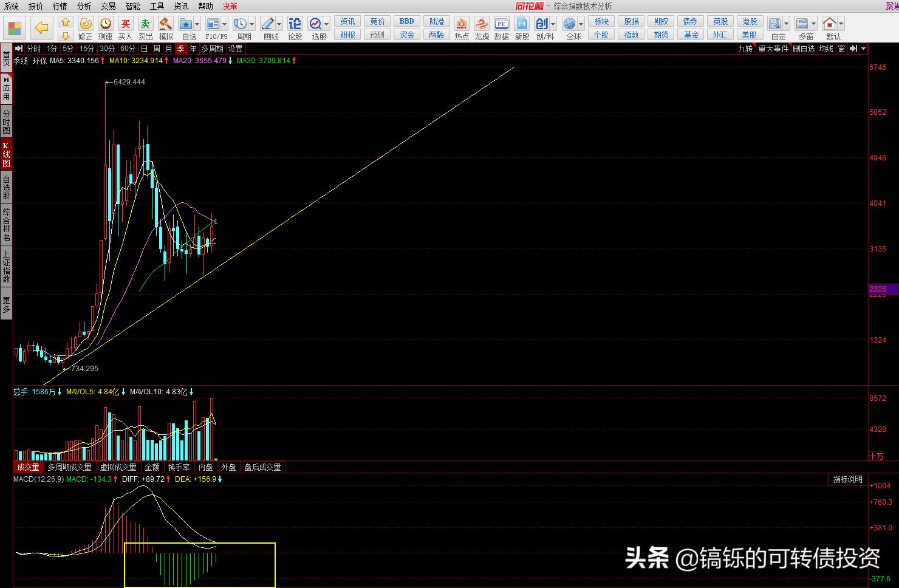Click the 重大事件 major events button
Image resolution: width=899 pixels, height=588 pixels.
pos(773,49)
